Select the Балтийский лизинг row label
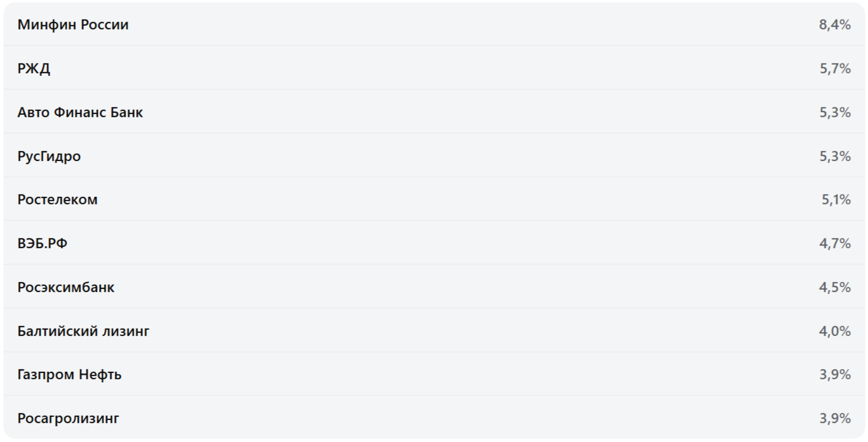This screenshot has width=868, height=442. (x=83, y=331)
